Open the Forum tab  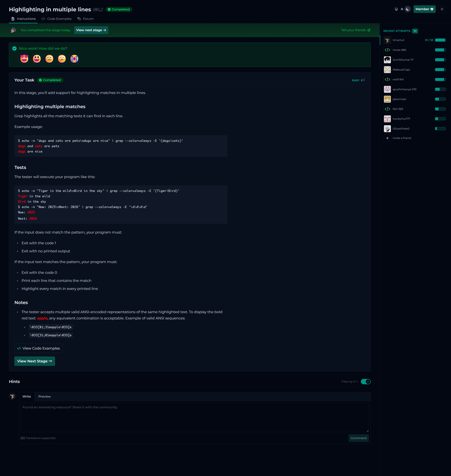86,19
